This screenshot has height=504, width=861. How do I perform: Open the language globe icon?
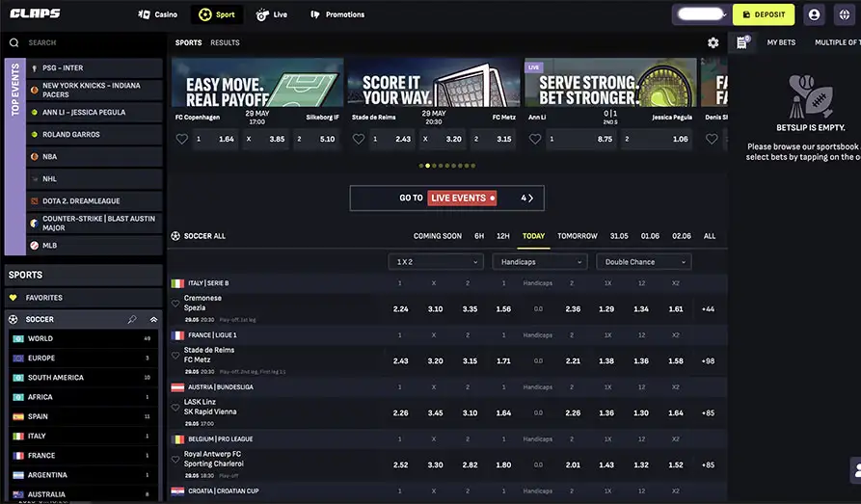[x=845, y=14]
